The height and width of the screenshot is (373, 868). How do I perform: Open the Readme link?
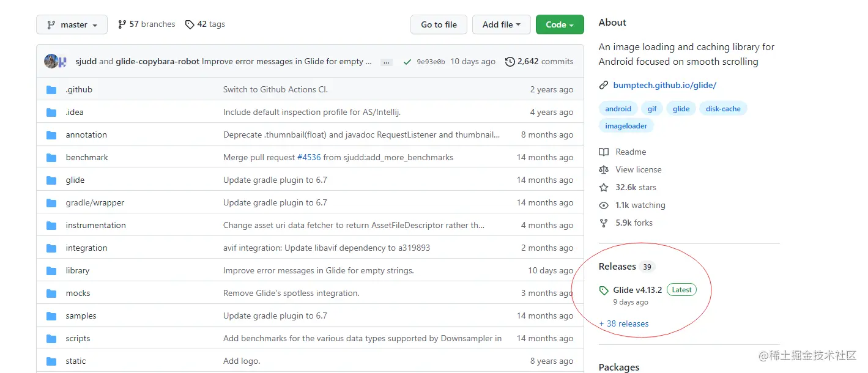coord(631,152)
